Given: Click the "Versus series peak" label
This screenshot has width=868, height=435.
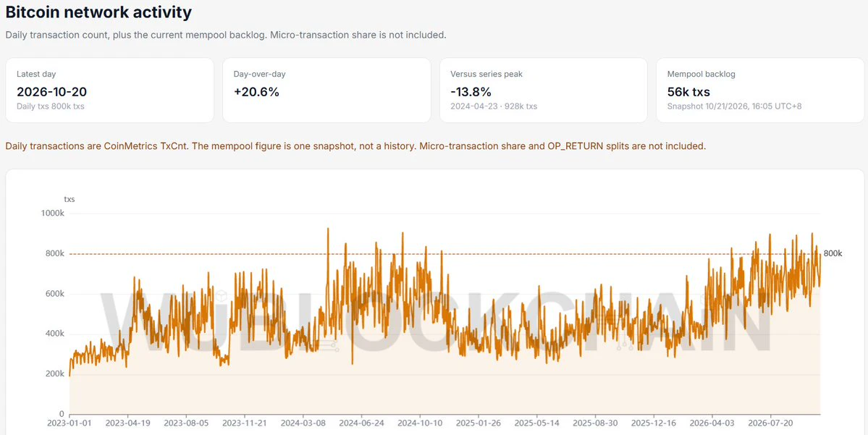Looking at the screenshot, I should (x=486, y=74).
